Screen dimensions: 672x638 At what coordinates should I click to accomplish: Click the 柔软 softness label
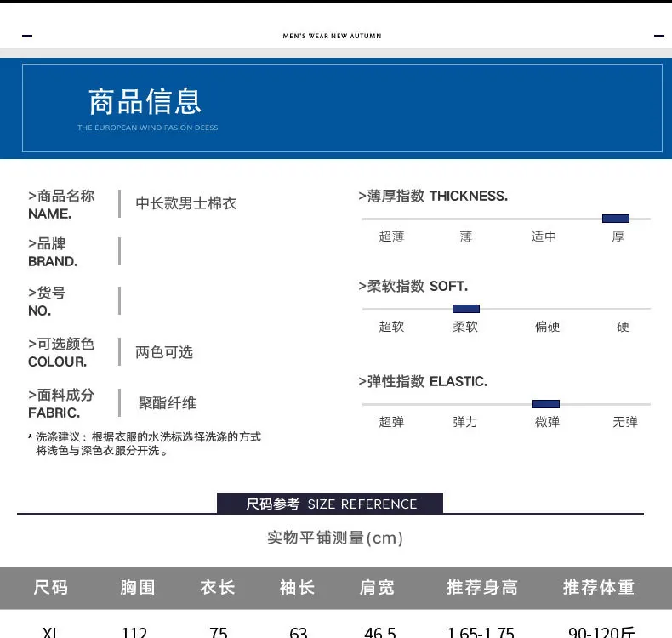pos(465,327)
